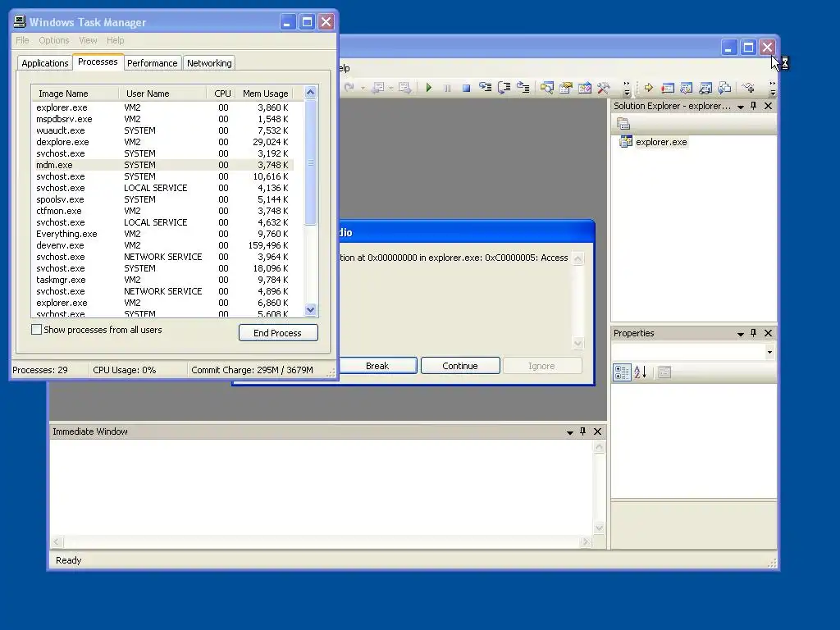Screen dimensions: 840x630
Task: Click the overlapping windows debug toolbar icon
Action: (x=724, y=87)
